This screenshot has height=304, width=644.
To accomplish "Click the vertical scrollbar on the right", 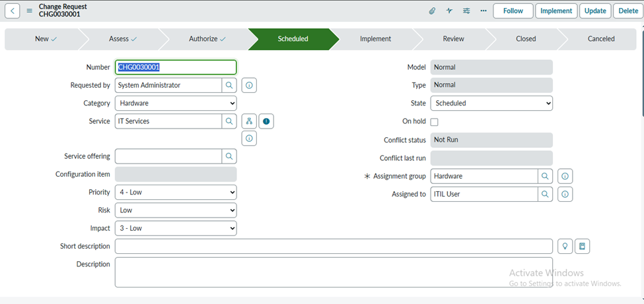I will [640, 66].
